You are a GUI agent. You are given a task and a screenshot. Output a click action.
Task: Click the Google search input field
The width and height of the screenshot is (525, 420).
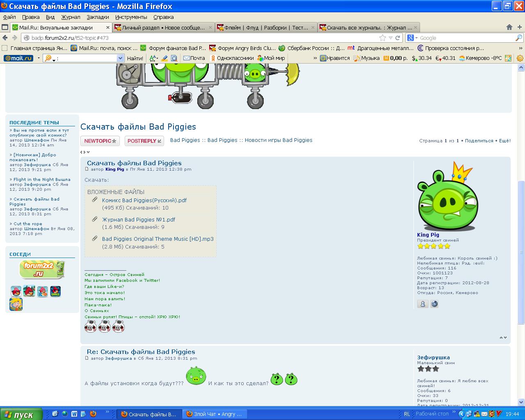[x=467, y=38]
